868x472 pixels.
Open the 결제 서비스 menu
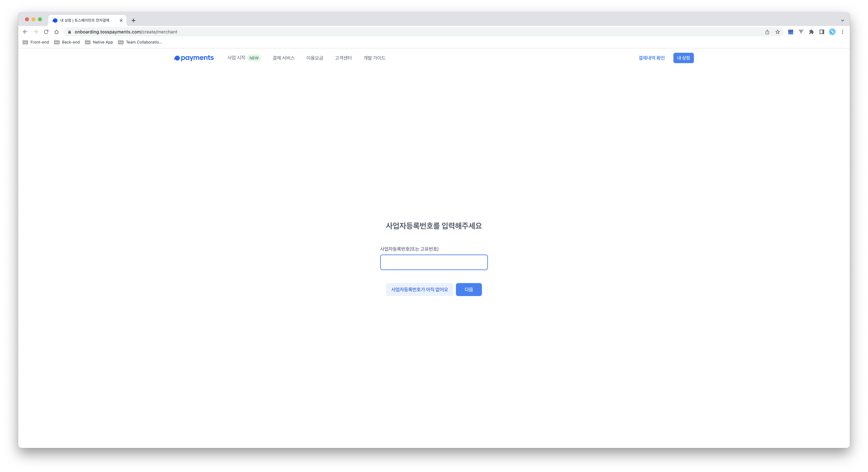[283, 58]
